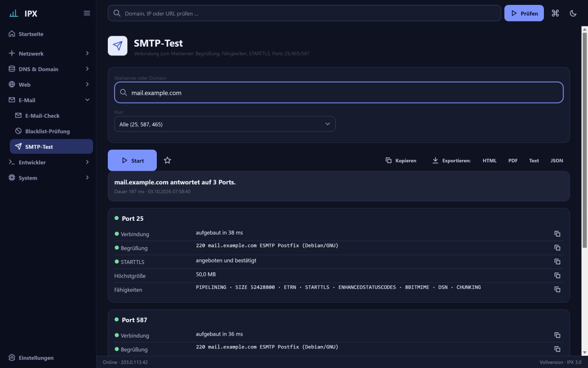Click the Exportieren download icon

pos(435,160)
